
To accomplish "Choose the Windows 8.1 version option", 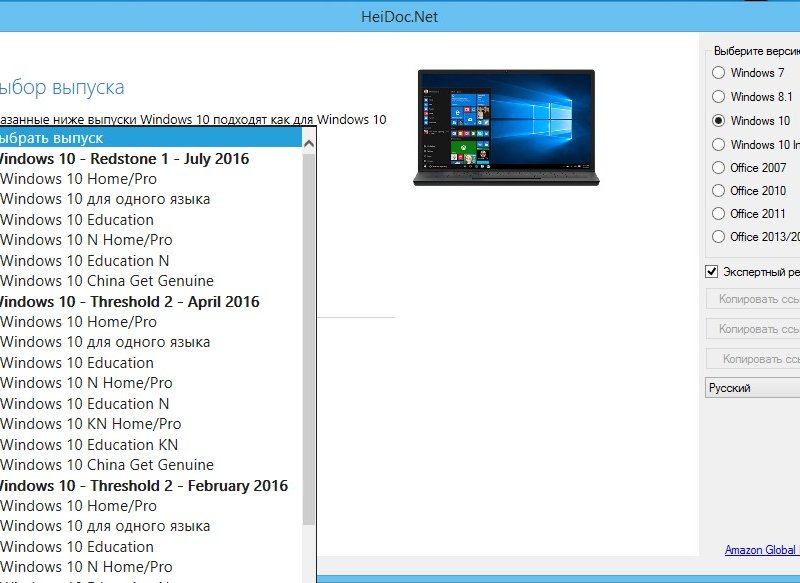I will 718,96.
